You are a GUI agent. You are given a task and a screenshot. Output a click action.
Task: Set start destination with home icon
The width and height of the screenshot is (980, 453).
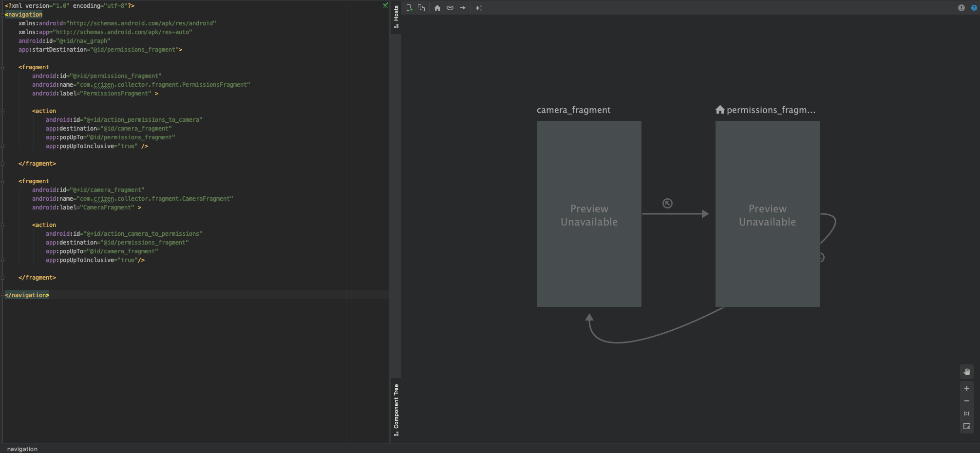tap(437, 8)
